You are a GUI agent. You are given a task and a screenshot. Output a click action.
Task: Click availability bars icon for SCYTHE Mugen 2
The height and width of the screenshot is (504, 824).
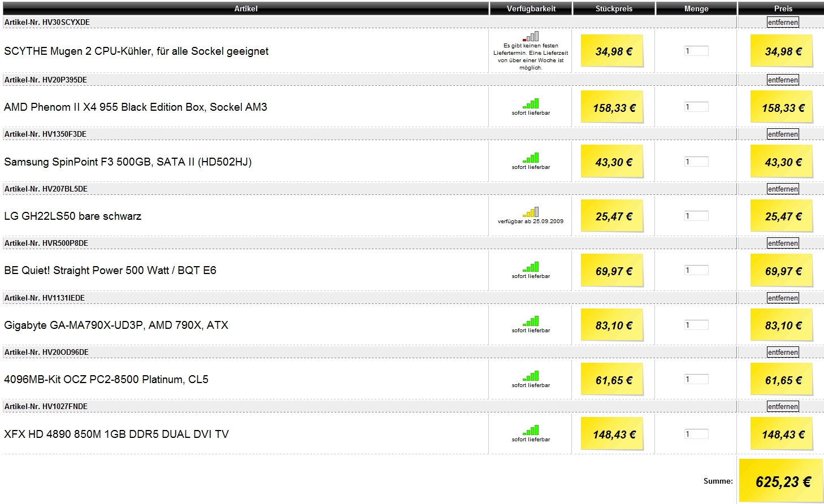coord(531,36)
